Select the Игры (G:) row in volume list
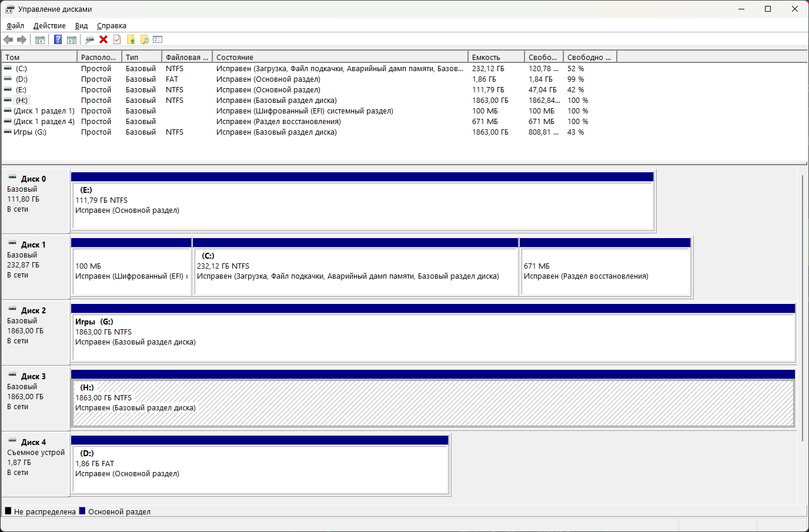This screenshot has height=532, width=809. [30, 132]
